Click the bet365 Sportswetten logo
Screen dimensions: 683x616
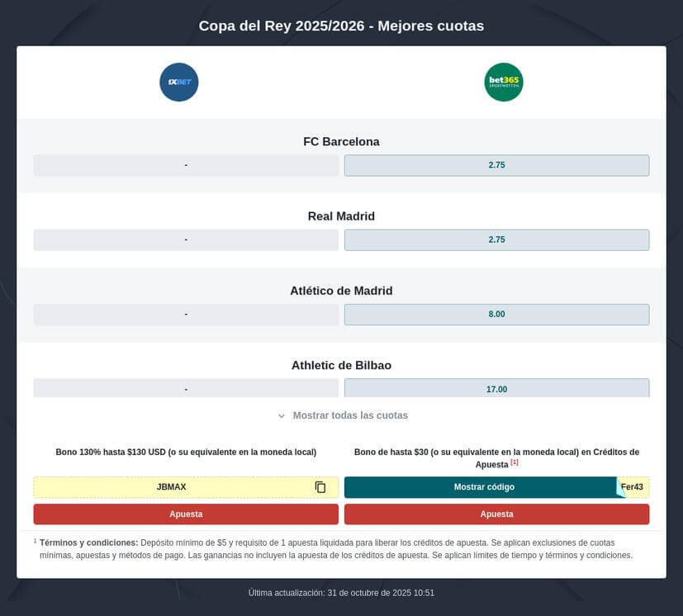click(x=503, y=82)
